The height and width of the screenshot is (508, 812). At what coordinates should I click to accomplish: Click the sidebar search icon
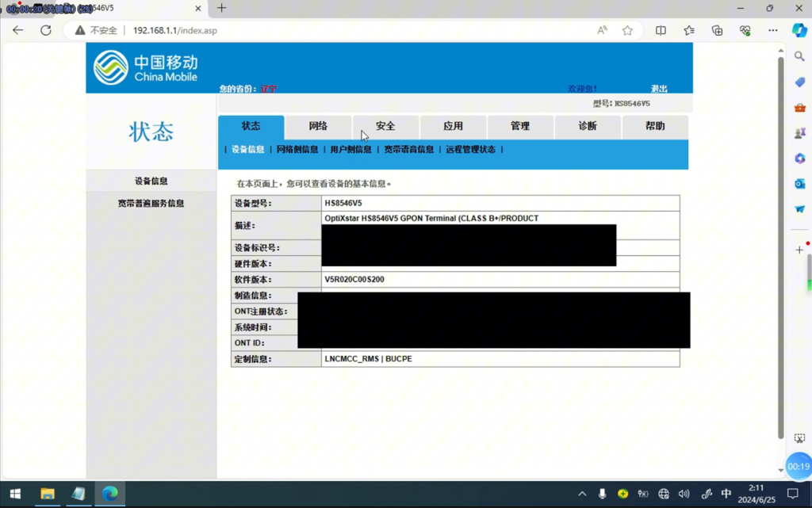[x=799, y=56]
